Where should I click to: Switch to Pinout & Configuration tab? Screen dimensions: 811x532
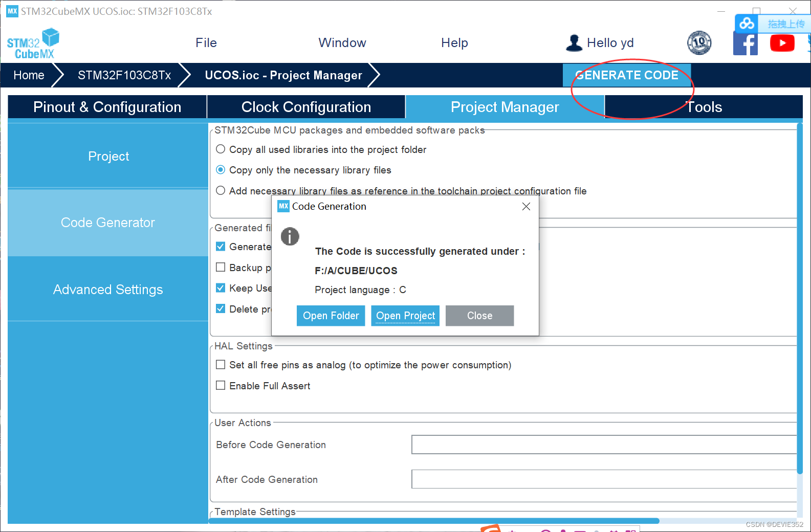pyautogui.click(x=107, y=107)
